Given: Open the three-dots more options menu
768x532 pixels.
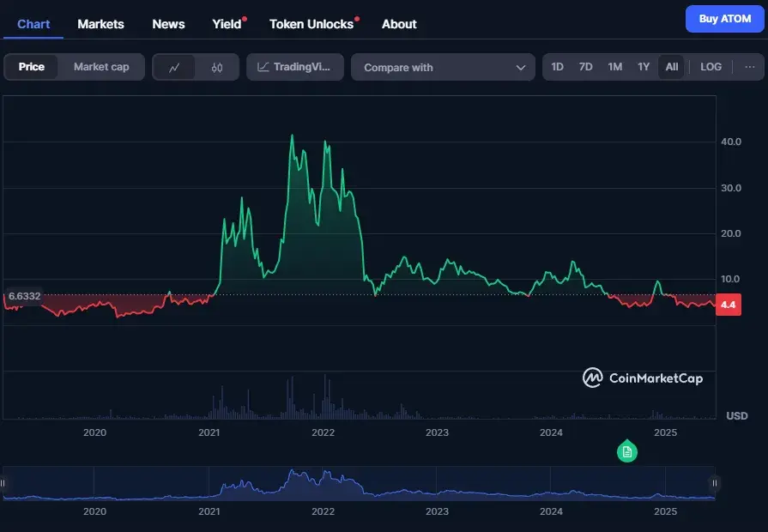Looking at the screenshot, I should (749, 67).
